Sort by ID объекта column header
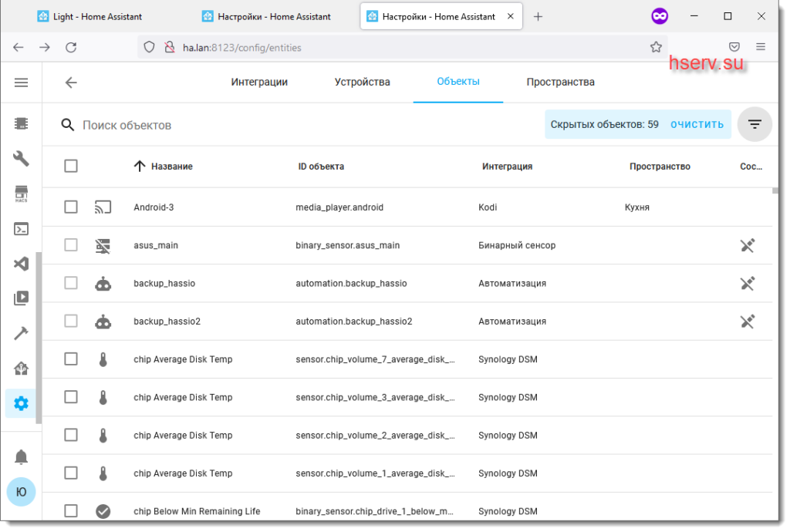The height and width of the screenshot is (532, 790). point(321,166)
